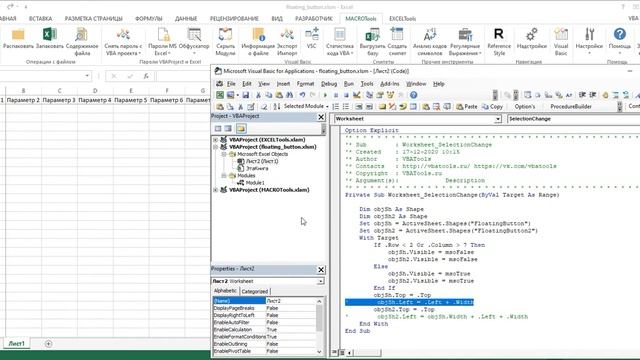640x360 pixels.
Task: Click View Microsoft Excel icon in VBA toolbar
Action: pos(220,95)
